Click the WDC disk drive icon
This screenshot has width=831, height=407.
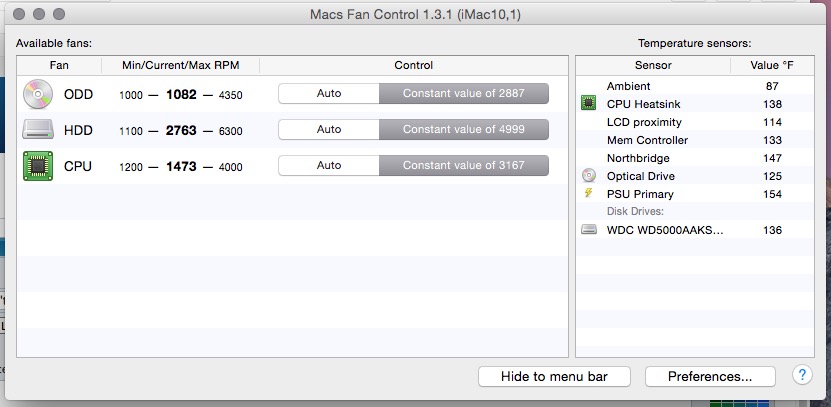pyautogui.click(x=588, y=229)
